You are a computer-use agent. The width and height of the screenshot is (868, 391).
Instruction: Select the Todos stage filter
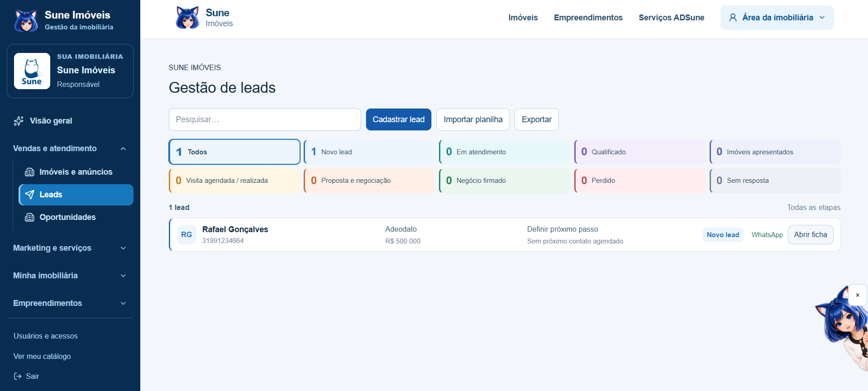234,152
